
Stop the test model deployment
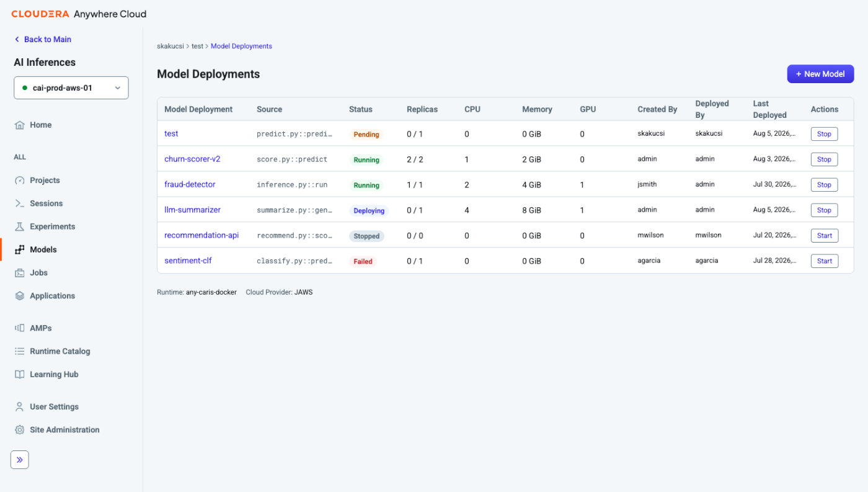pyautogui.click(x=824, y=134)
